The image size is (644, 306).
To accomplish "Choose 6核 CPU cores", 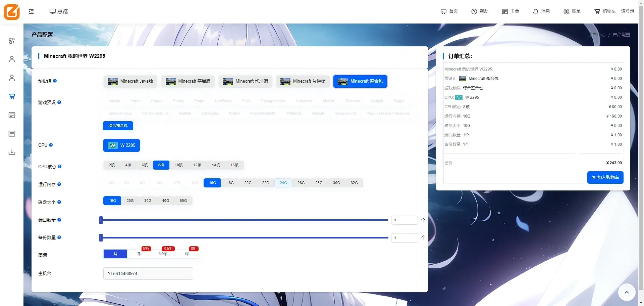I will tap(145, 165).
